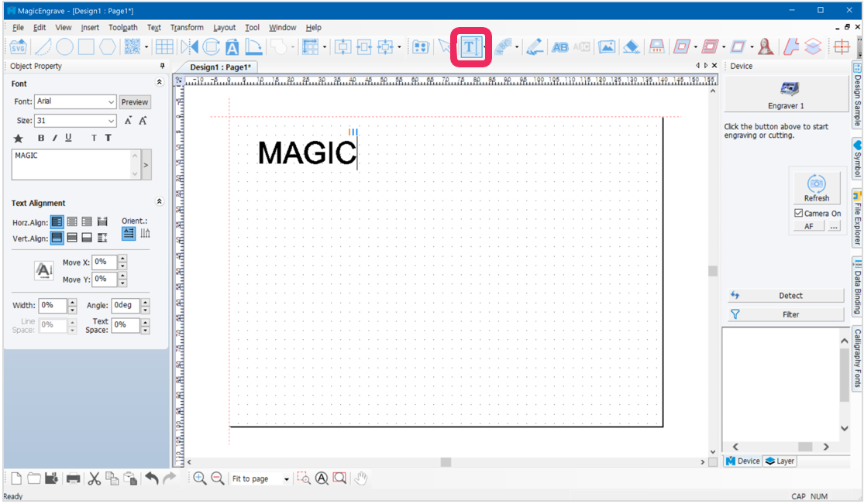Switch to the Layer tab

pyautogui.click(x=780, y=461)
